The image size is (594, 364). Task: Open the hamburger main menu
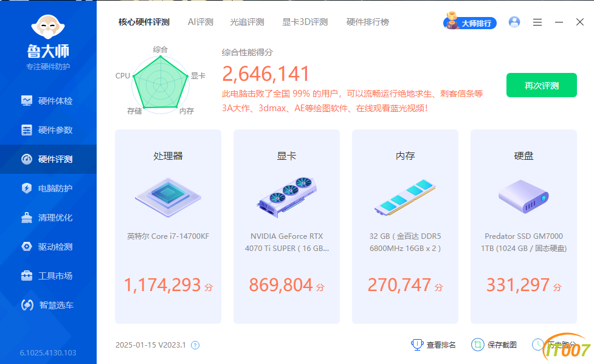[537, 22]
